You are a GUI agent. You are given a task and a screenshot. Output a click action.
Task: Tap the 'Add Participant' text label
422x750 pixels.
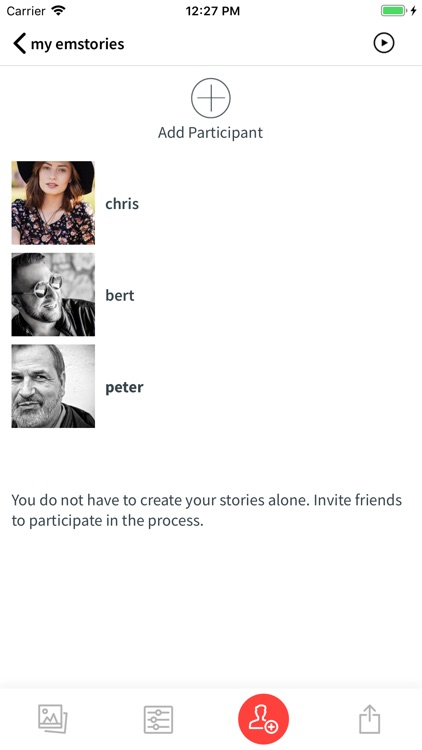[x=211, y=132]
